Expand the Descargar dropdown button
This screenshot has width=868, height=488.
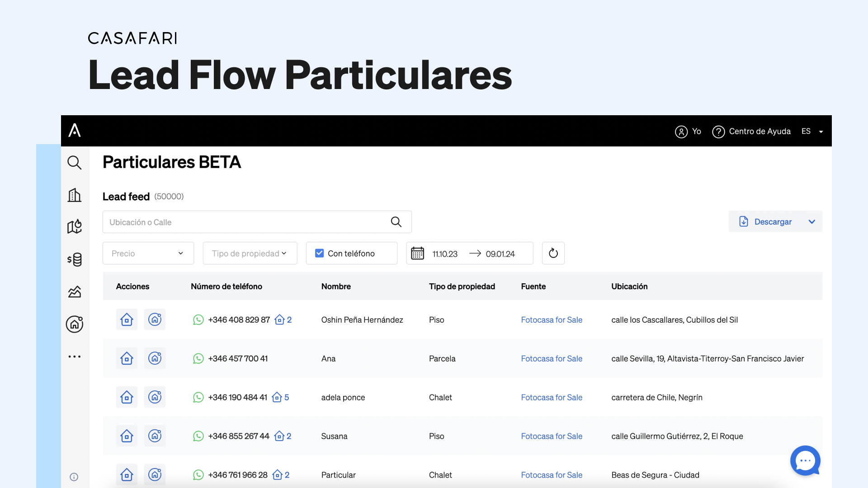[x=812, y=221]
